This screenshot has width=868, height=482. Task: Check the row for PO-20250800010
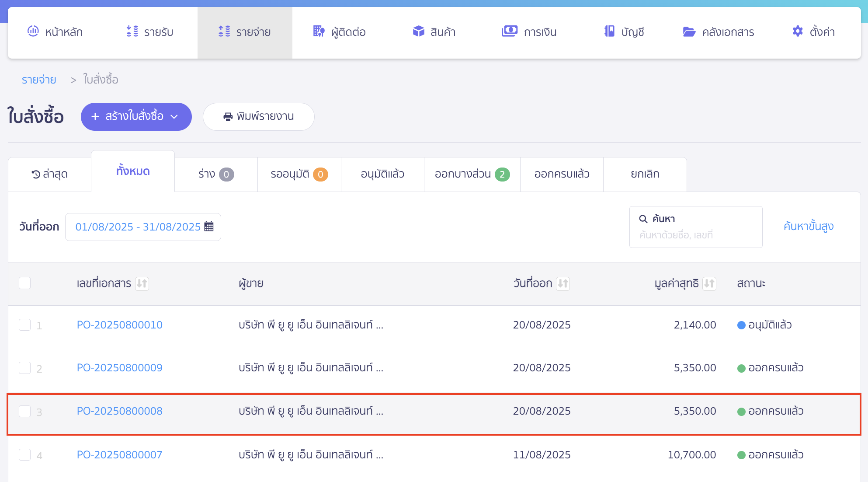tap(25, 325)
